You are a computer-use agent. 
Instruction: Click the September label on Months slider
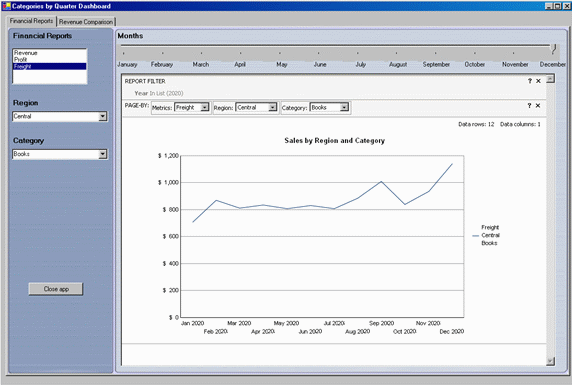436,64
